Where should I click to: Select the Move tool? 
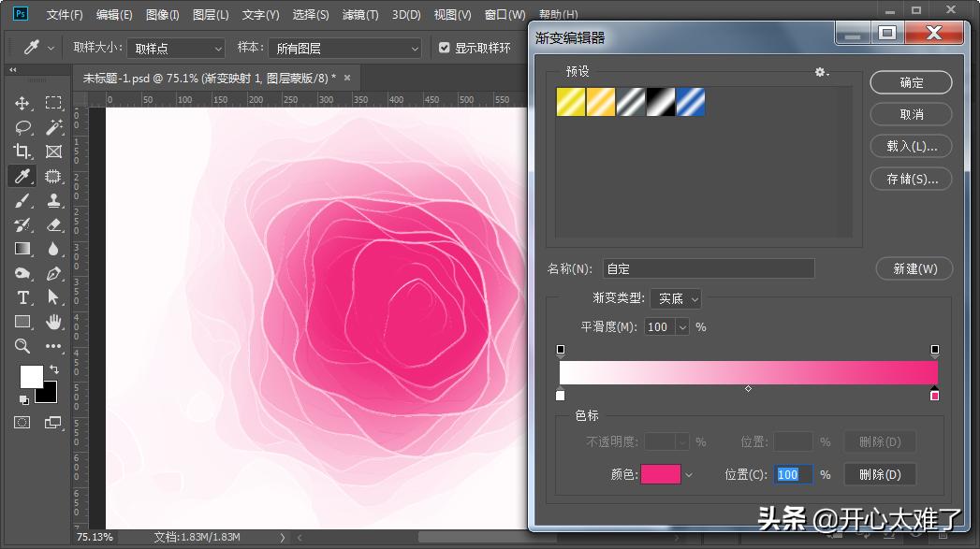coord(22,103)
